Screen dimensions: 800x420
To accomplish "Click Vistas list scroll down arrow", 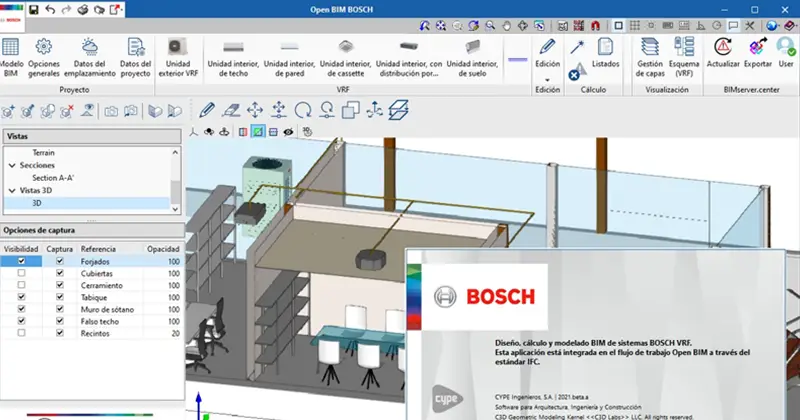I will [x=175, y=209].
